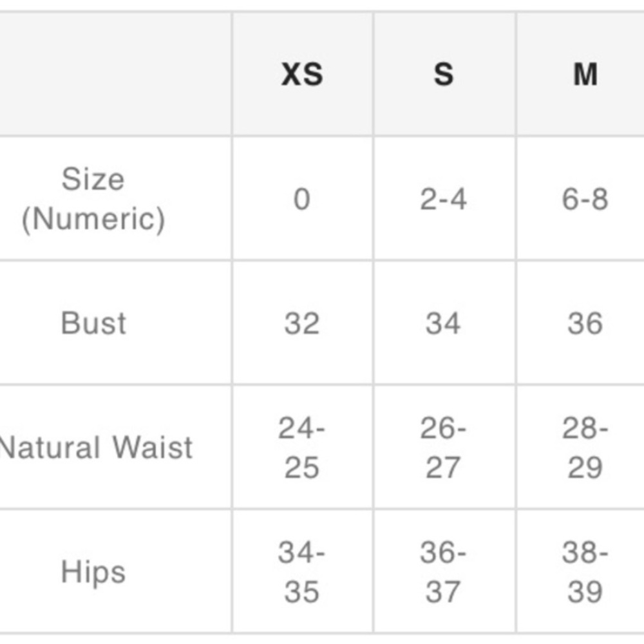
Task: Click the Size (Numeric) row label
Action: point(93,199)
